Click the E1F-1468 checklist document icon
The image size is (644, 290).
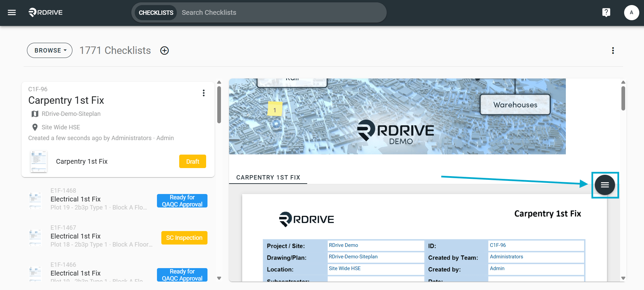35,201
